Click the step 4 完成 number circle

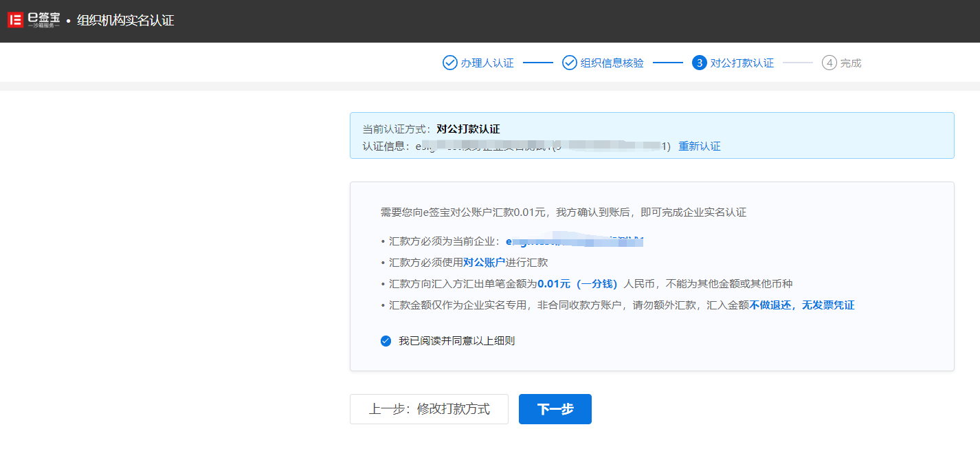pos(829,63)
